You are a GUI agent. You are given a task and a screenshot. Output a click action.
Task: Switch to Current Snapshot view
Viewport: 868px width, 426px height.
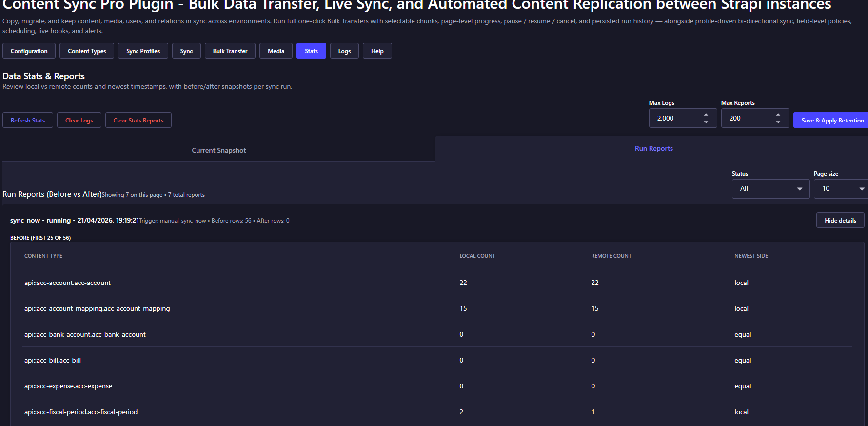(219, 150)
